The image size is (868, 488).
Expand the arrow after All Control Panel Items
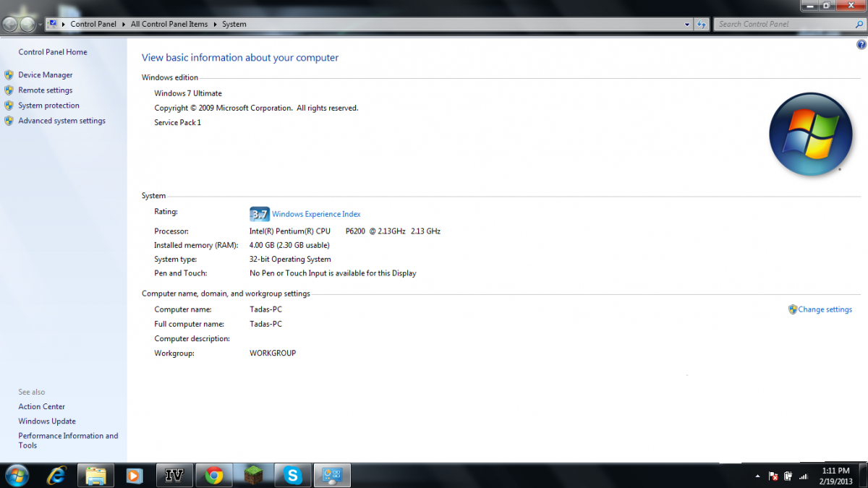point(215,24)
